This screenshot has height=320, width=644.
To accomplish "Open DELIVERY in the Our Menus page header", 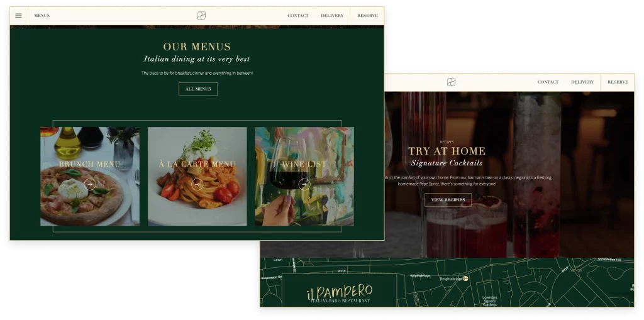I will pos(332,16).
